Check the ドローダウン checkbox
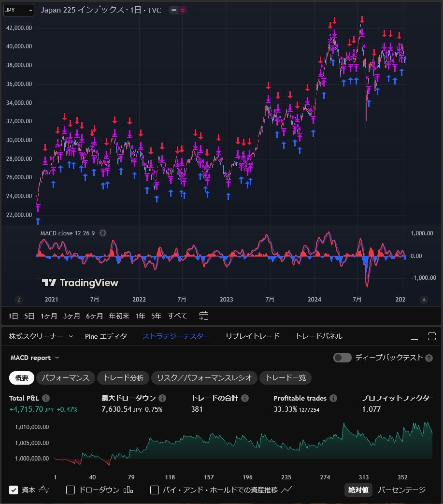443x504 pixels. (x=70, y=490)
